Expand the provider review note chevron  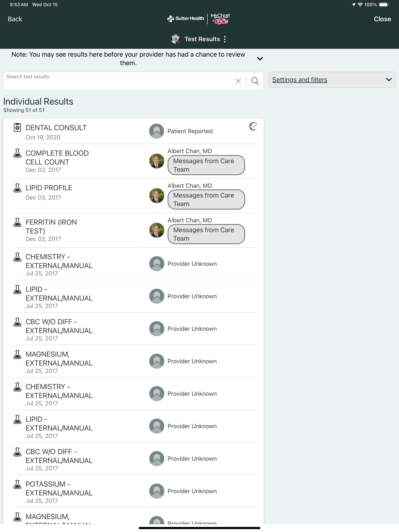pyautogui.click(x=260, y=59)
